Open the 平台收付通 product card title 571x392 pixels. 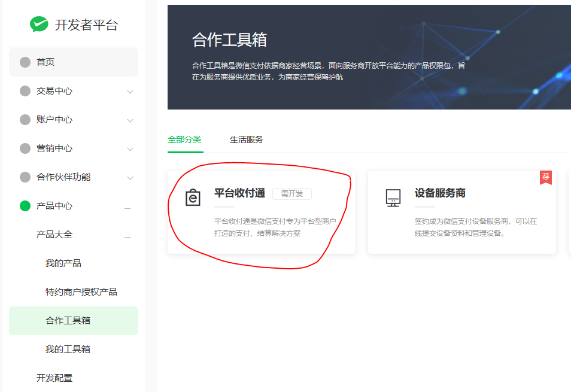(239, 193)
